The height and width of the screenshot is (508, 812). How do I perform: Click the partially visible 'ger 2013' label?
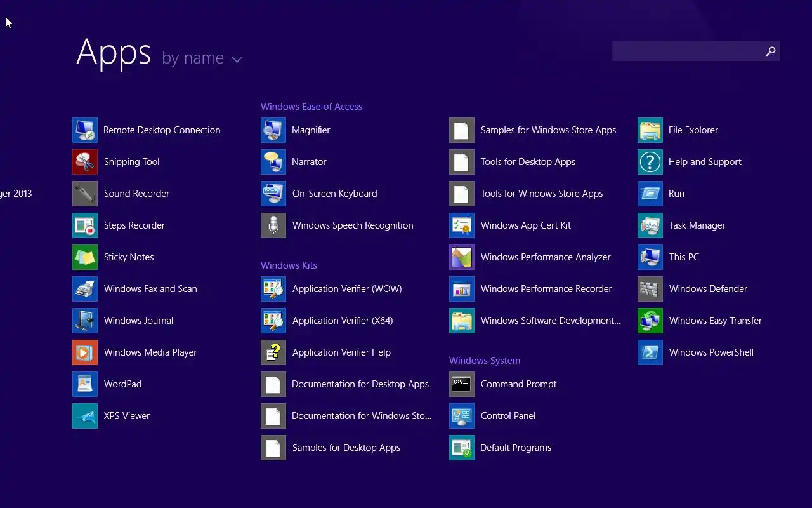coord(16,194)
